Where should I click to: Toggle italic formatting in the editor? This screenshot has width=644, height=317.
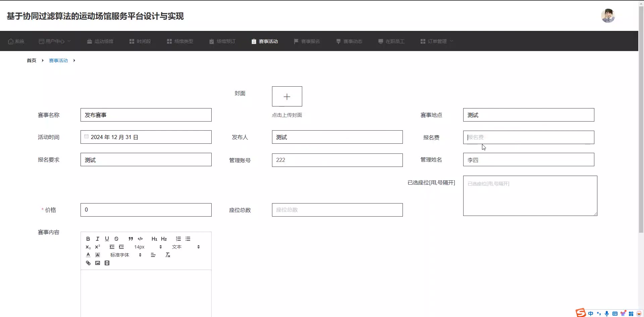[97, 239]
